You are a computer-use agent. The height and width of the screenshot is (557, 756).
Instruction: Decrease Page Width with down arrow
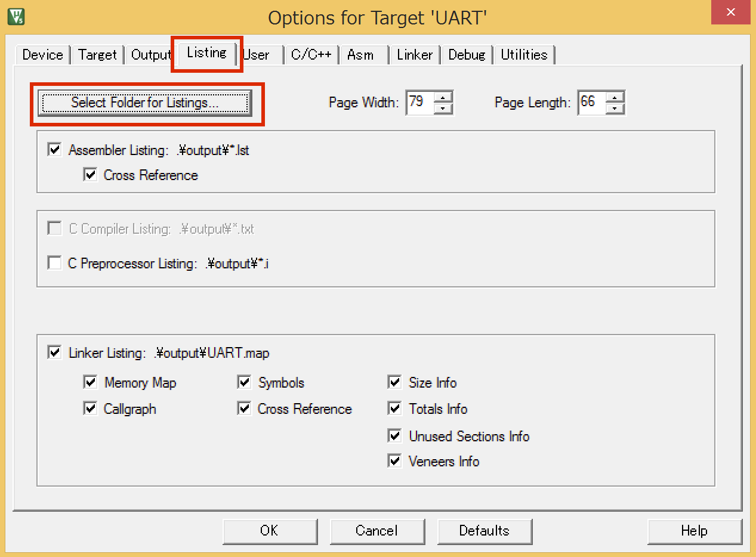click(x=443, y=108)
